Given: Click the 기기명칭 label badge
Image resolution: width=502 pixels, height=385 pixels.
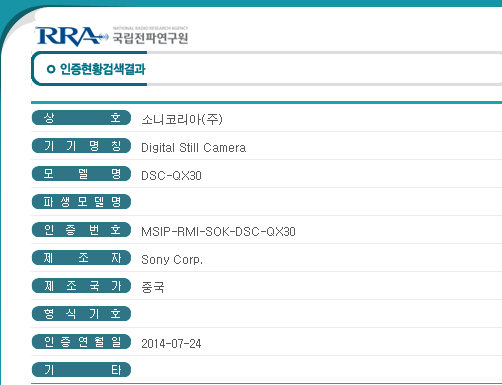Looking at the screenshot, I should pos(81,146).
